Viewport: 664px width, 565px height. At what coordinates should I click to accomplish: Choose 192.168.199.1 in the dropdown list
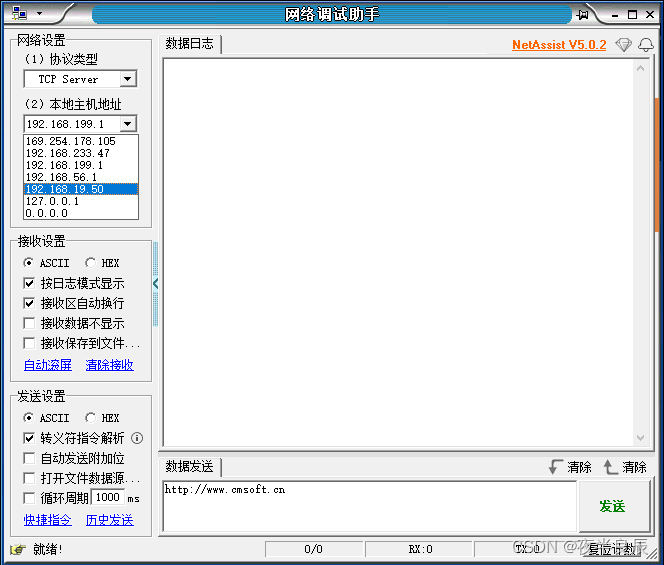tap(81, 165)
